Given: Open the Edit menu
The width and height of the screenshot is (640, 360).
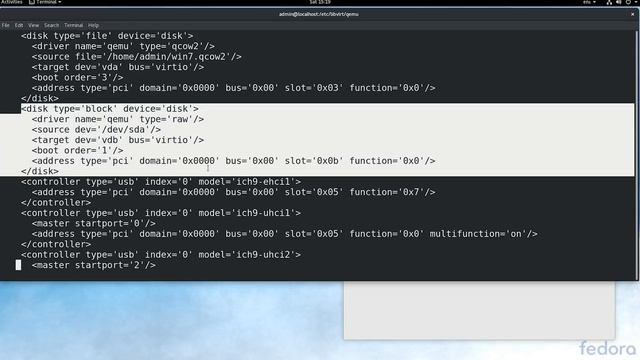Looking at the screenshot, I should 19,25.
